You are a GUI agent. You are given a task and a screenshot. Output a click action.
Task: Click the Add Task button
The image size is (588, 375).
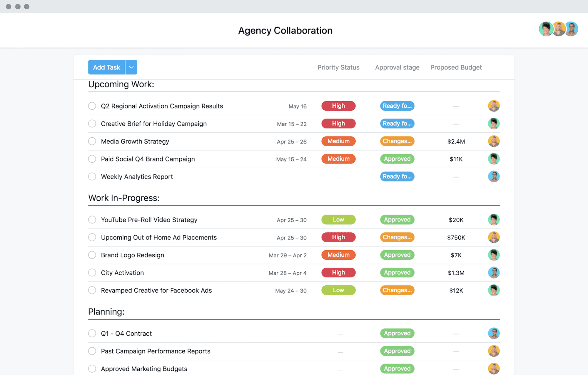click(x=106, y=67)
